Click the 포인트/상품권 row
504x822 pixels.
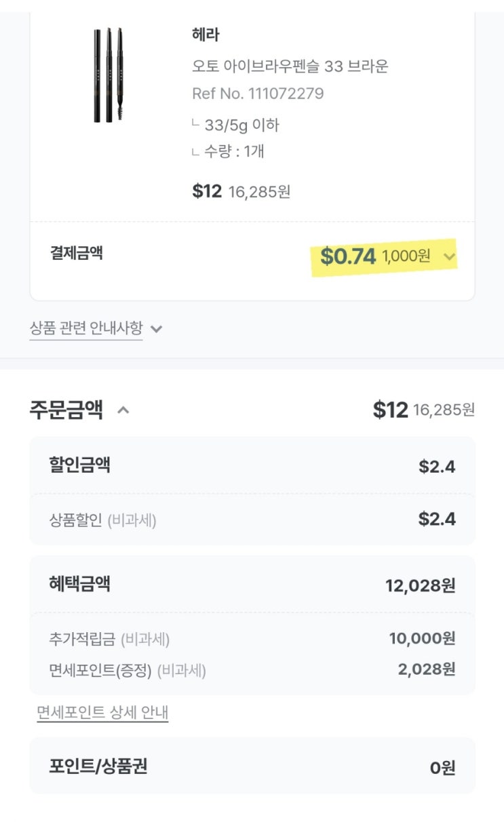pyautogui.click(x=252, y=766)
